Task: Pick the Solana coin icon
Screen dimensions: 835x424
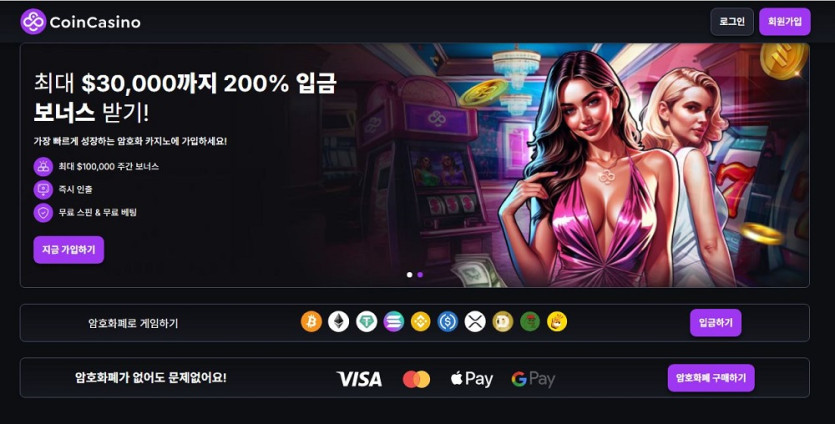Action: tap(394, 322)
